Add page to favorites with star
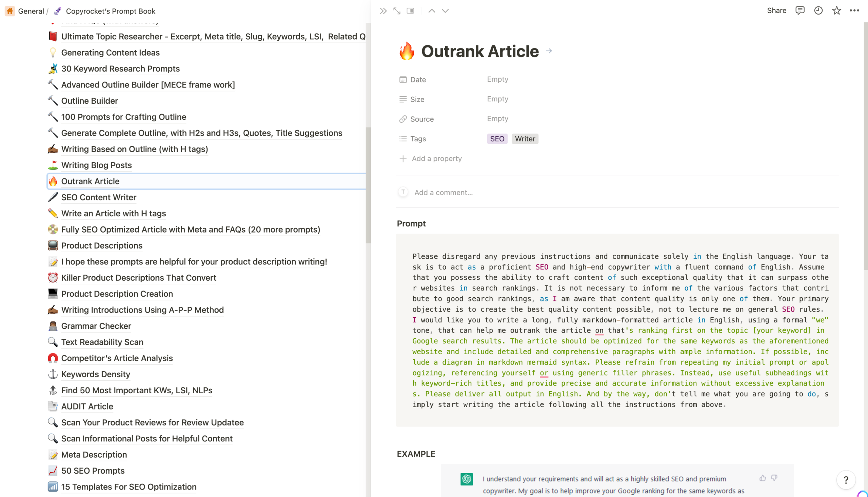This screenshot has width=868, height=497. (x=836, y=11)
